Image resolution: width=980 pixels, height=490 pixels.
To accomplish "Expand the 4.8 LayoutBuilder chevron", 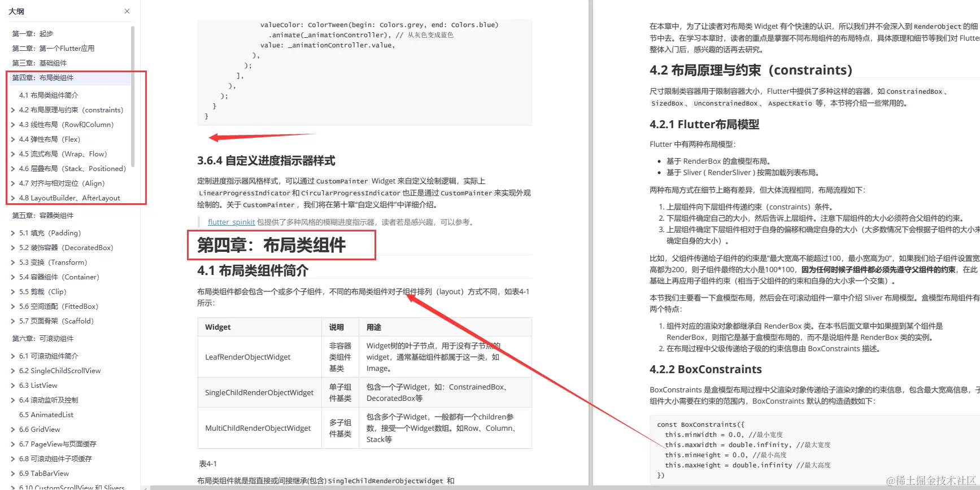I will [x=13, y=198].
